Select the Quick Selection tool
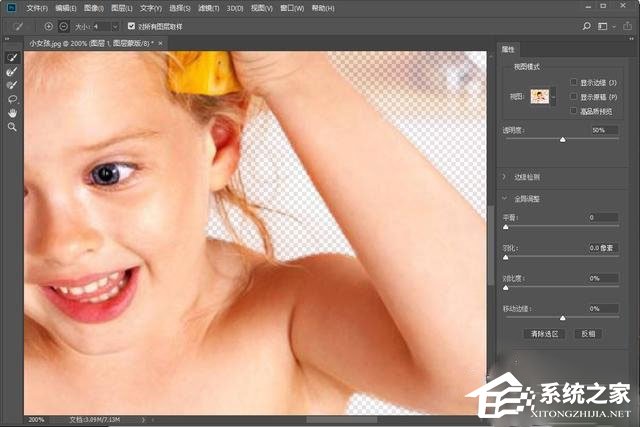This screenshot has height=427, width=640. pyautogui.click(x=12, y=58)
